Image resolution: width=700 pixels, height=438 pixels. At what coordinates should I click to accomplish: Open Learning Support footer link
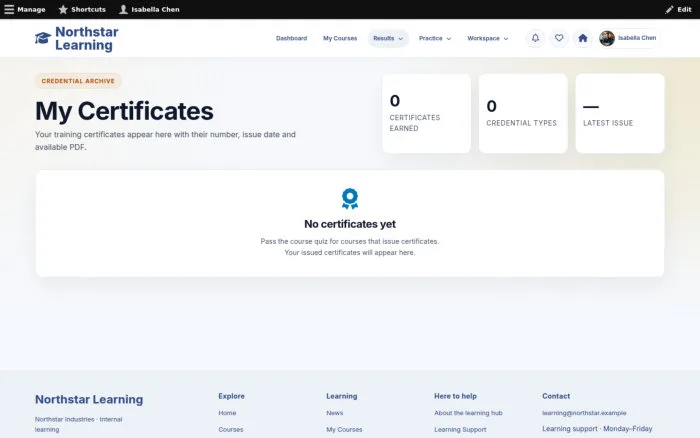(x=460, y=430)
